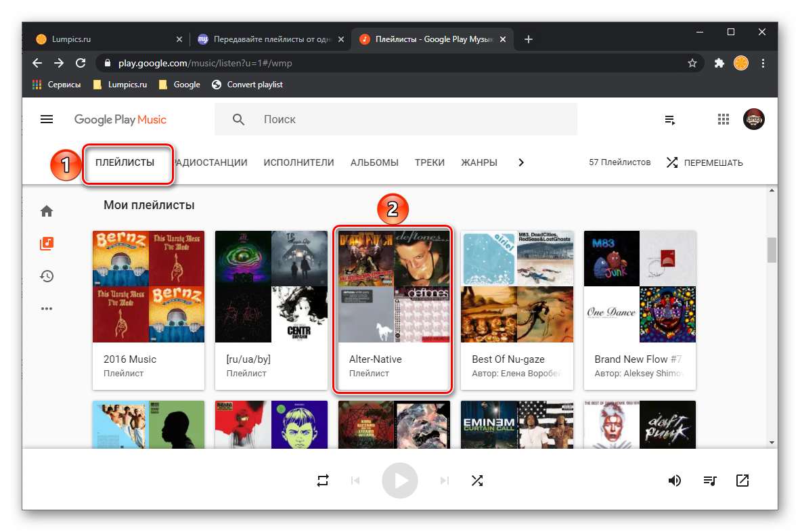Open Music library in the sidebar
The image size is (800, 532).
(47, 243)
